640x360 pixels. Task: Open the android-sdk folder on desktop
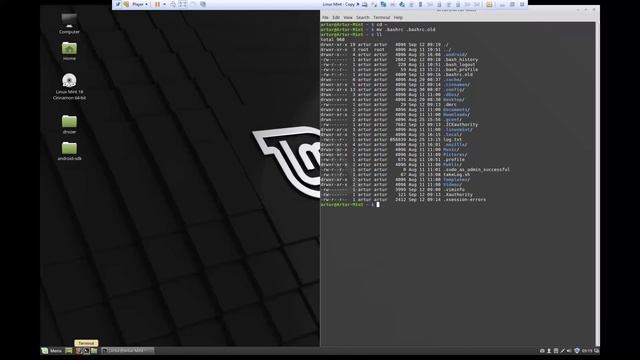(69, 151)
